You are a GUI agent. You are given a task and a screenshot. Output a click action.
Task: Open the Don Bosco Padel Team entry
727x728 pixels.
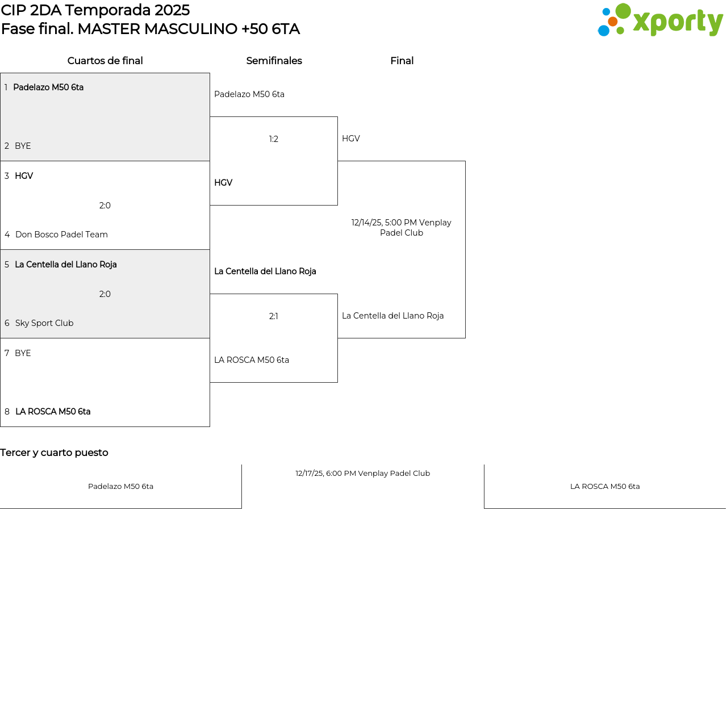click(x=61, y=235)
